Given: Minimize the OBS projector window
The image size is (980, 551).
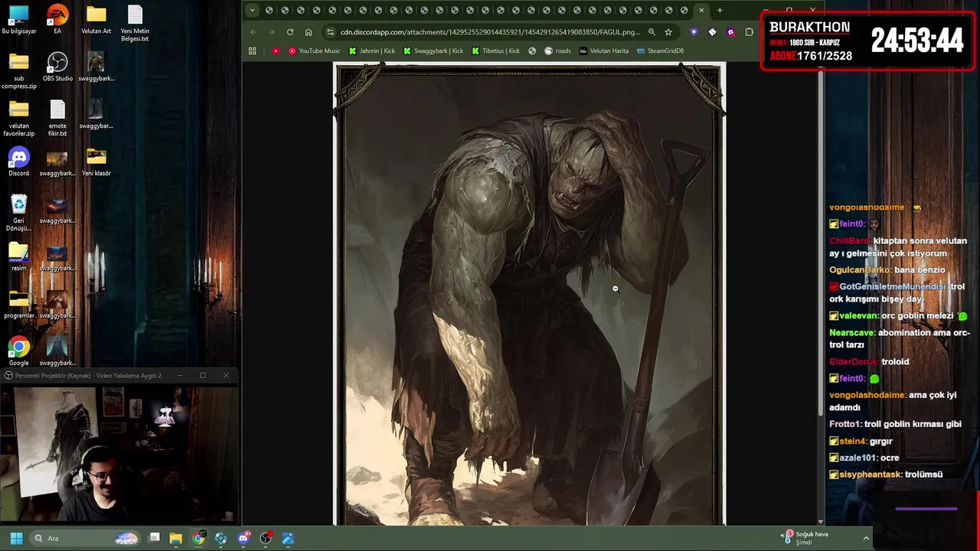Looking at the screenshot, I should (180, 375).
